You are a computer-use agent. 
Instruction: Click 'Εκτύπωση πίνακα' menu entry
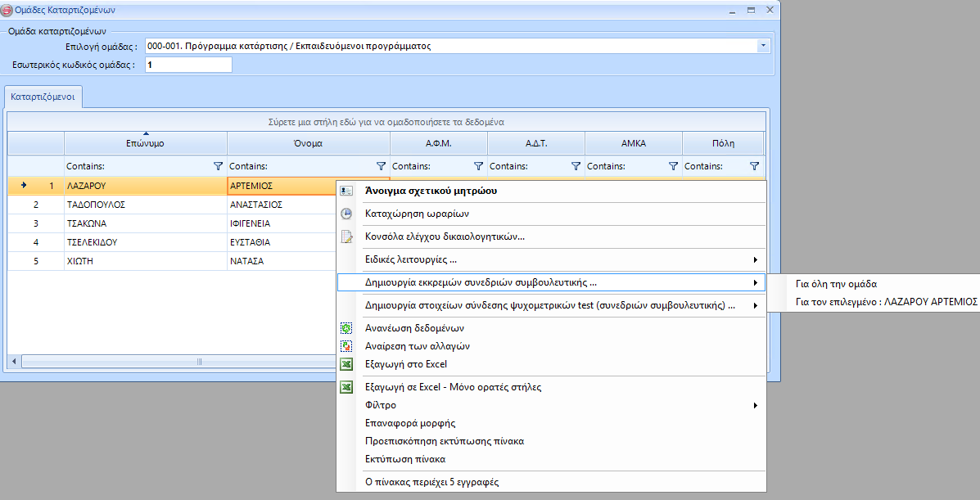(404, 459)
